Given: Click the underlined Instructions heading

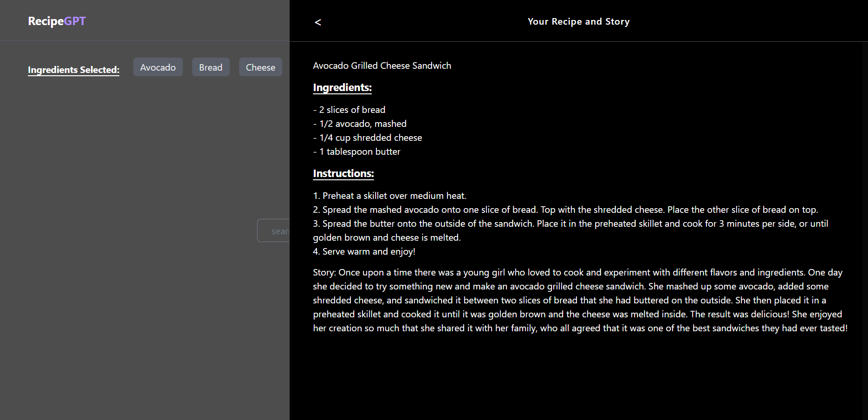Looking at the screenshot, I should click(343, 173).
